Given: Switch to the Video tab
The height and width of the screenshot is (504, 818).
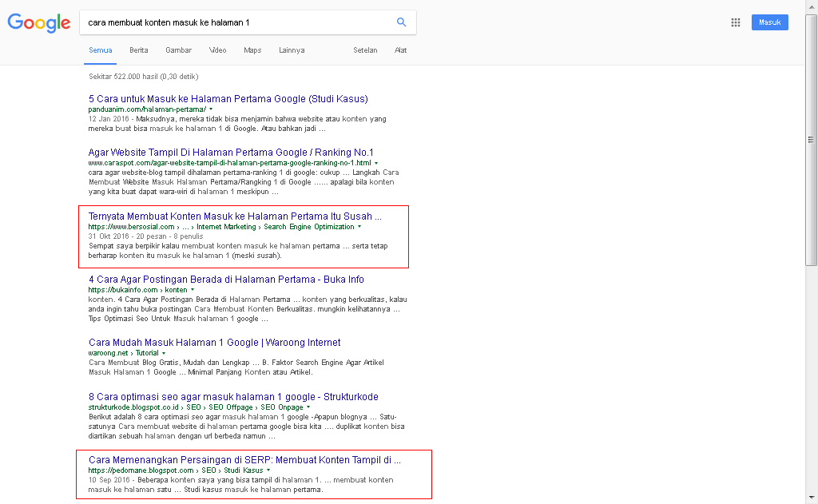Looking at the screenshot, I should (217, 50).
